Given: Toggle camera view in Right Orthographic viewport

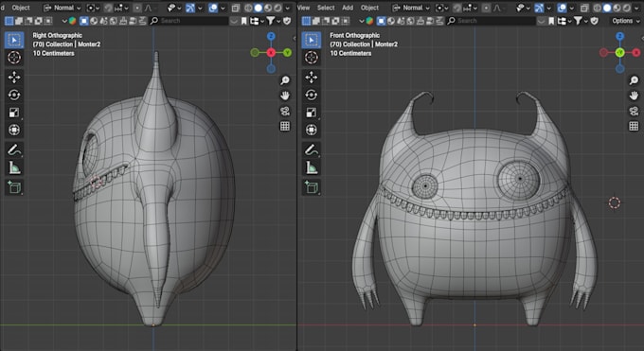Looking at the screenshot, I should click(x=285, y=111).
